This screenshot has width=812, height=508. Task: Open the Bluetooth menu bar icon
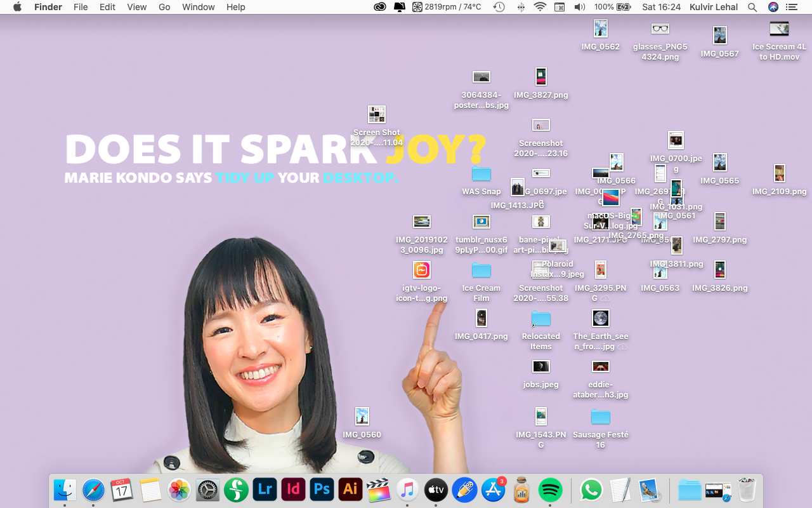(x=521, y=7)
